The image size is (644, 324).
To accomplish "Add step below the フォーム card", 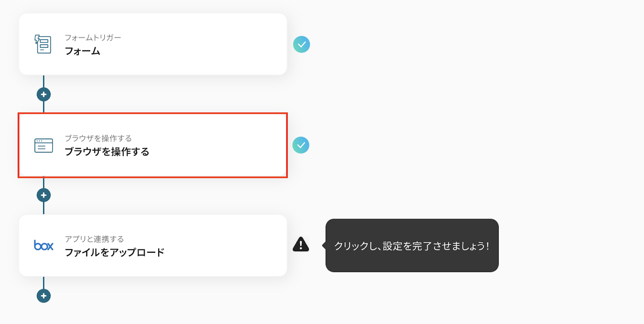I will pyautogui.click(x=43, y=95).
